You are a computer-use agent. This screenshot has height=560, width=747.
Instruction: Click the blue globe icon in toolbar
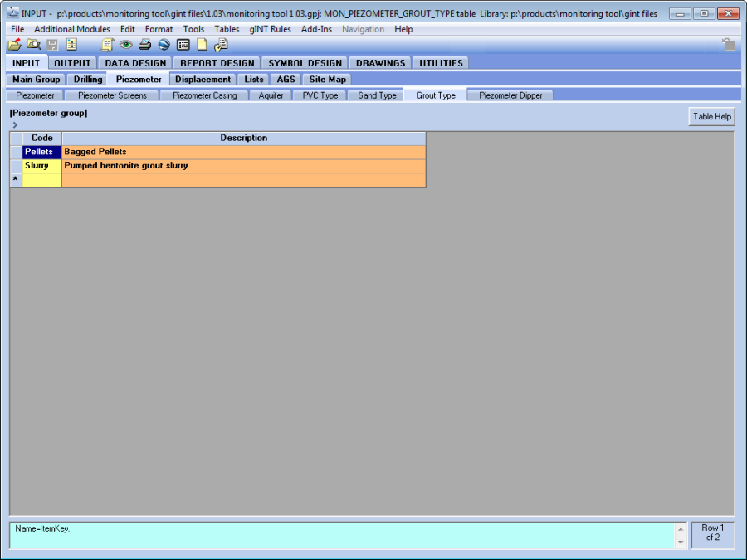point(164,45)
